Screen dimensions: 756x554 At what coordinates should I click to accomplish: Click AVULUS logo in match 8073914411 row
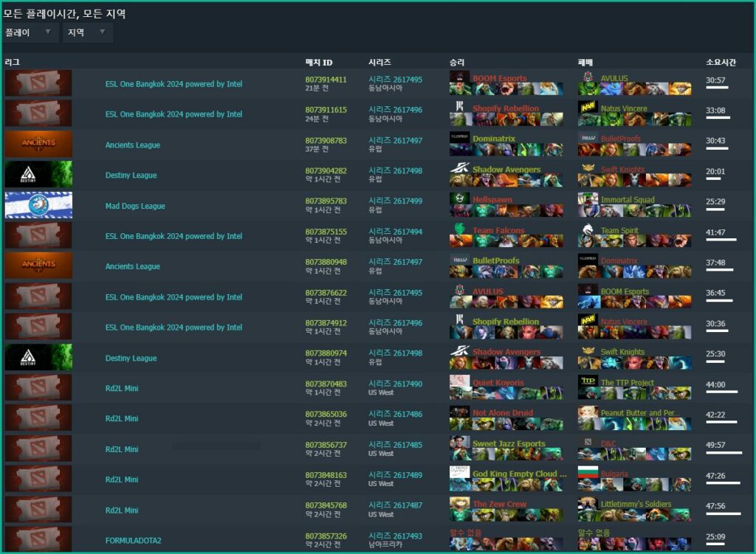588,77
